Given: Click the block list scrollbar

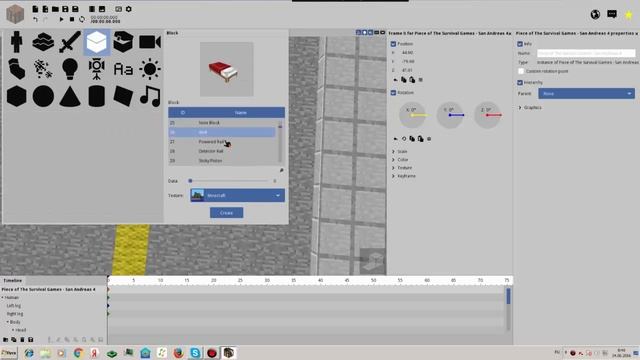Looking at the screenshot, I should coord(280,142).
